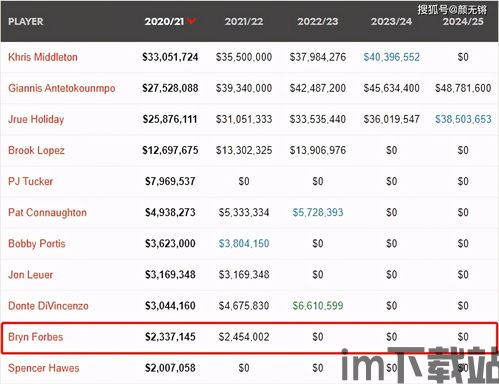This screenshot has height=384, width=499.
Task: Open Spencer Hawes player link
Action: tap(44, 368)
